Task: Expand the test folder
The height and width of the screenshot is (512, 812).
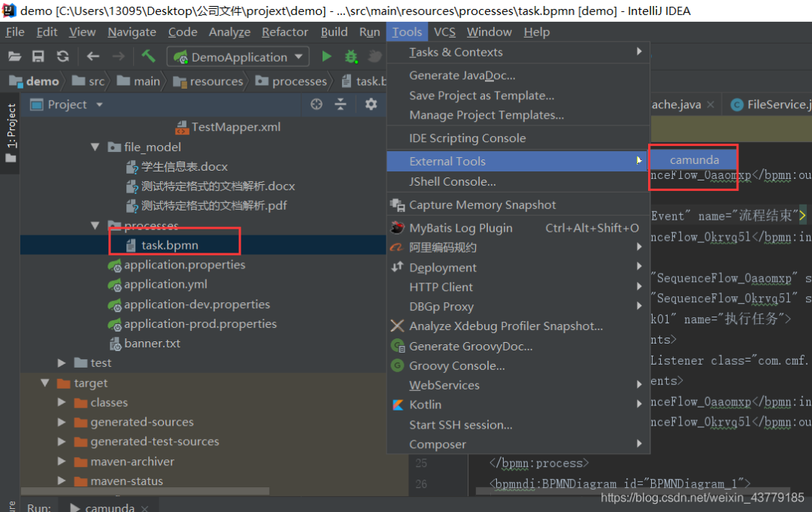Action: point(62,363)
